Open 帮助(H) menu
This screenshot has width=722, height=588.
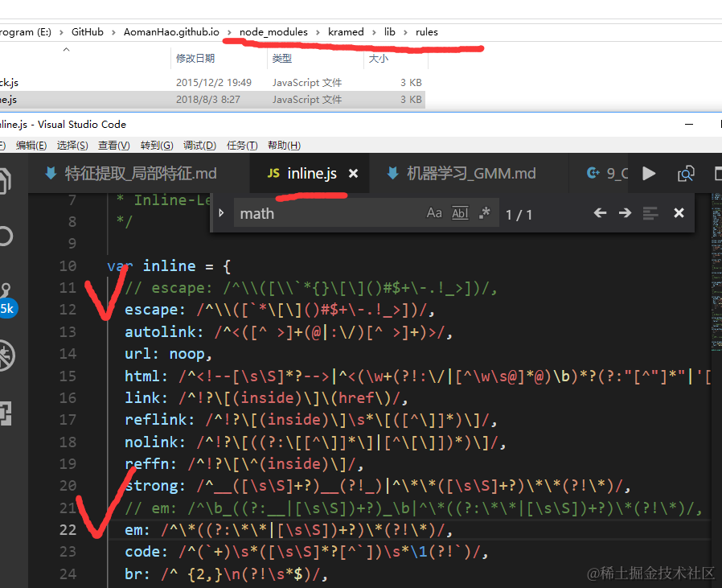pos(284,146)
